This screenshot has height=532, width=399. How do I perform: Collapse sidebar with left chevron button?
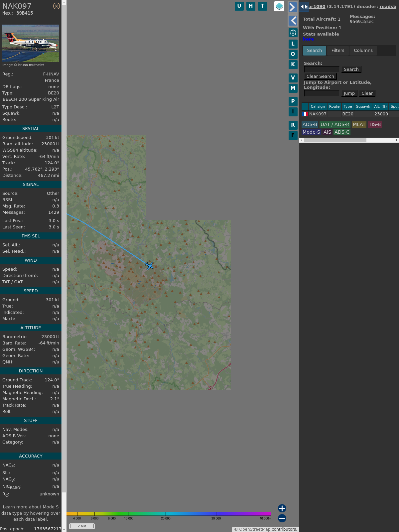pos(293,21)
